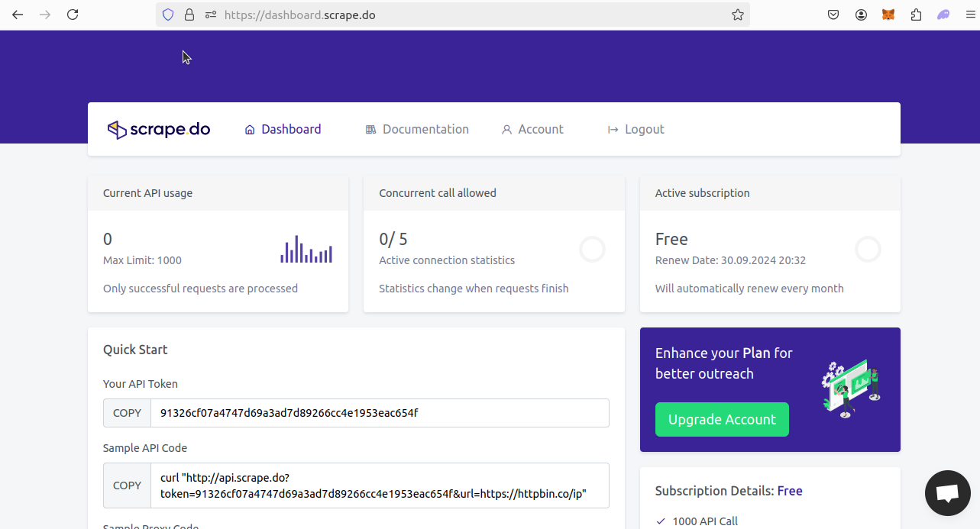Image resolution: width=980 pixels, height=529 pixels.
Task: Go to the Dashboard tab
Action: click(x=283, y=130)
